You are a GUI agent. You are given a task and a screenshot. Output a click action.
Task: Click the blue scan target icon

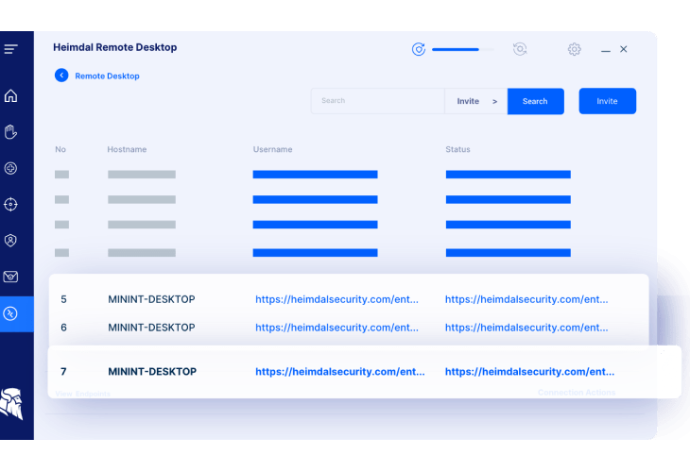[x=418, y=49]
